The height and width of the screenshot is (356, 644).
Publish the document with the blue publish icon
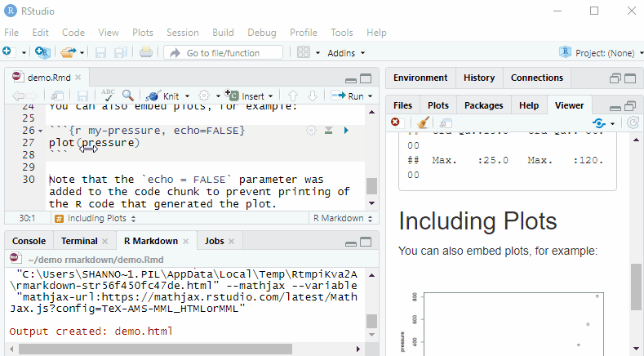[599, 123]
